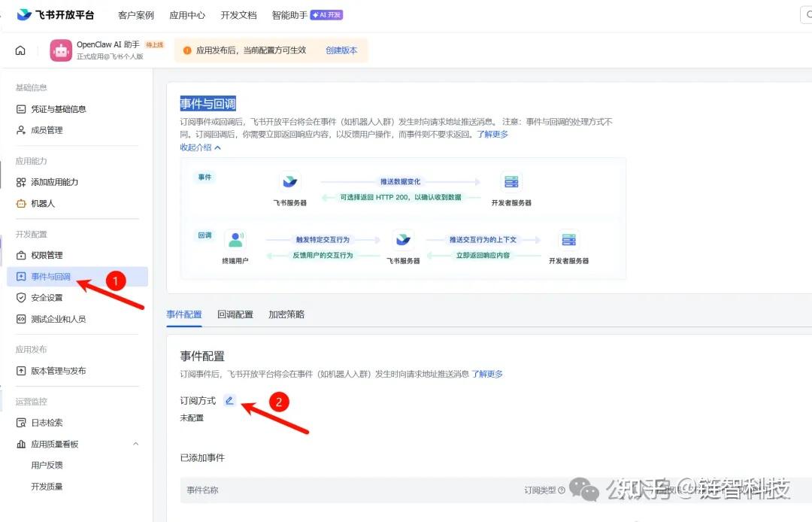Open 成员管理 in sidebar

(77, 130)
